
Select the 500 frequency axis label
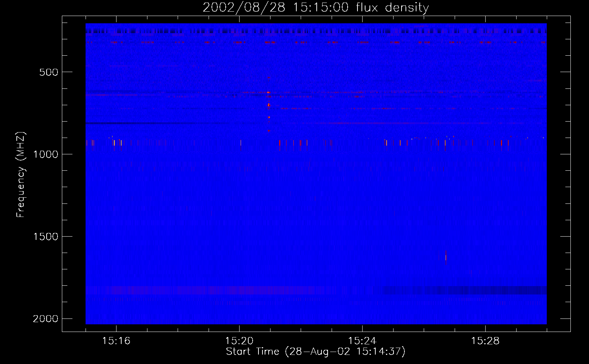click(x=49, y=72)
